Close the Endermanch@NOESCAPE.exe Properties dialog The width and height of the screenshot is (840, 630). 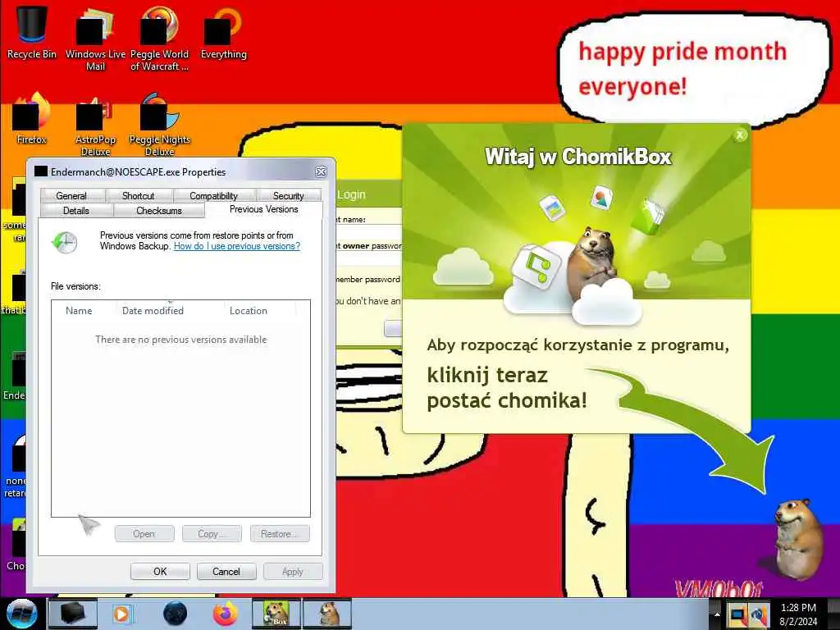(x=321, y=171)
